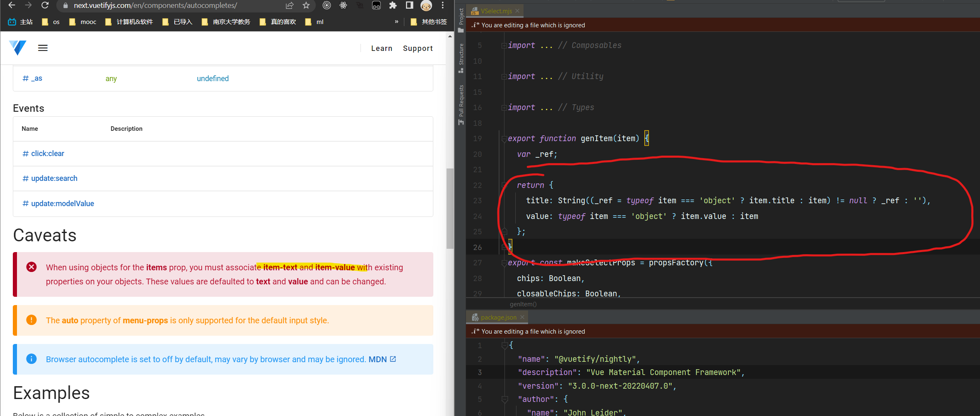Screen dimensions: 980x416
Task: Click the Chrome profile avatar
Action: tap(426, 5)
